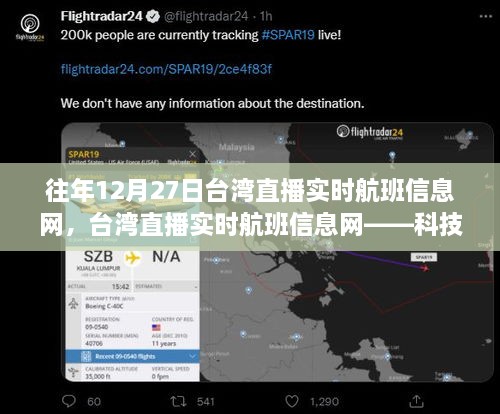Click the @flightradar24 handle
Screen dimensions: 500x414
point(206,16)
